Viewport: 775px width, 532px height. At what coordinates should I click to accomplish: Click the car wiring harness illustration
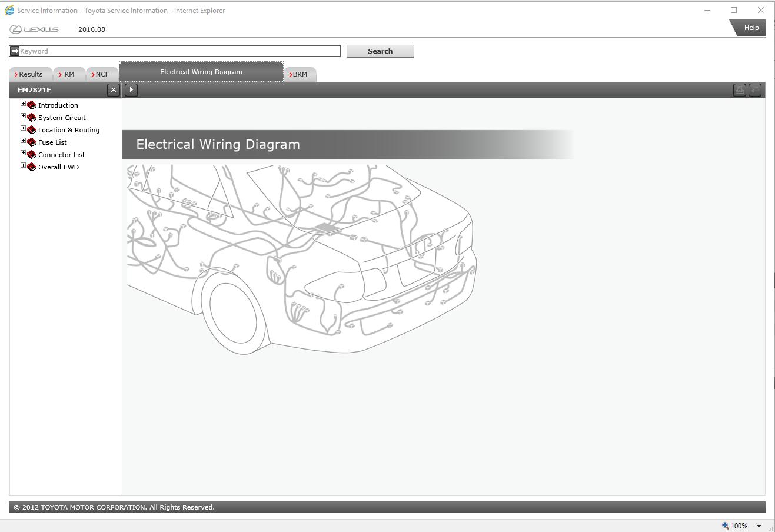pos(302,259)
